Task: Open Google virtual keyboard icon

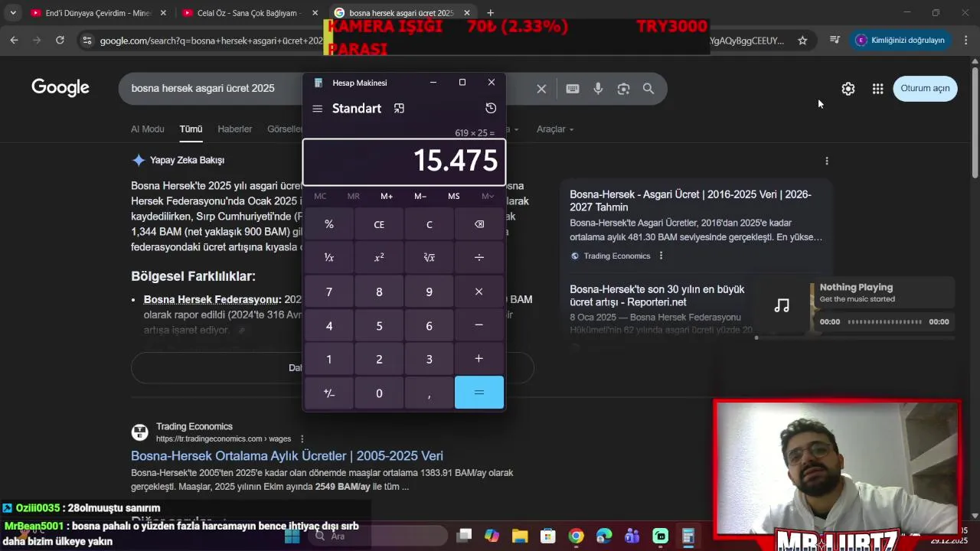Action: pyautogui.click(x=573, y=89)
